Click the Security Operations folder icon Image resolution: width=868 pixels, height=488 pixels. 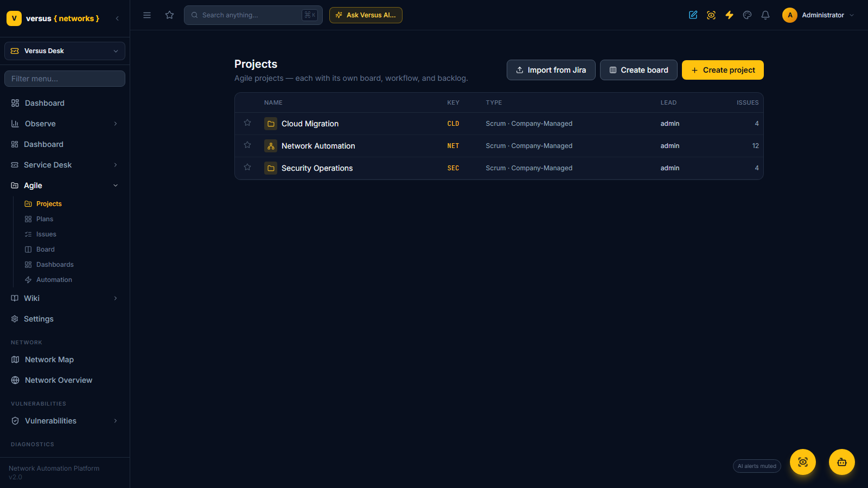pos(271,168)
